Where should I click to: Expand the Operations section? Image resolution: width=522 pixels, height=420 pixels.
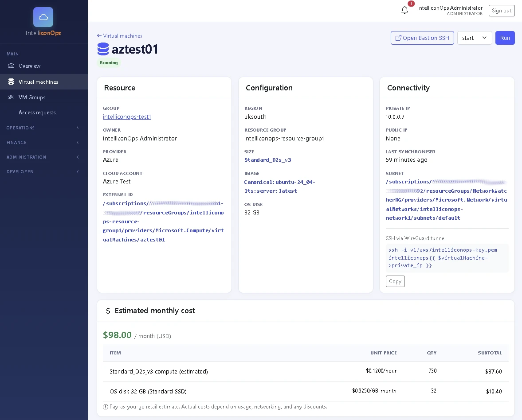click(x=44, y=128)
